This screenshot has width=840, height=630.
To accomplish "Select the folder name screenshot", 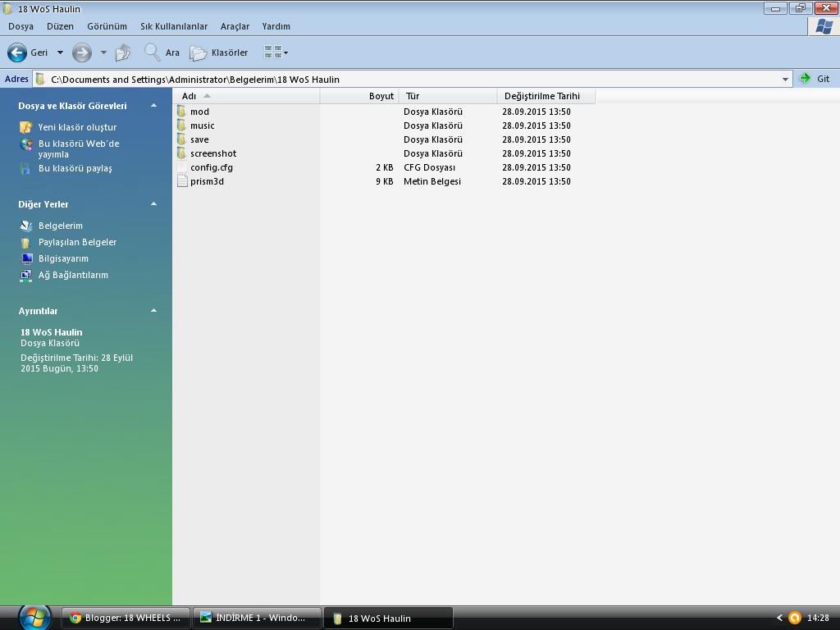I will coord(213,153).
